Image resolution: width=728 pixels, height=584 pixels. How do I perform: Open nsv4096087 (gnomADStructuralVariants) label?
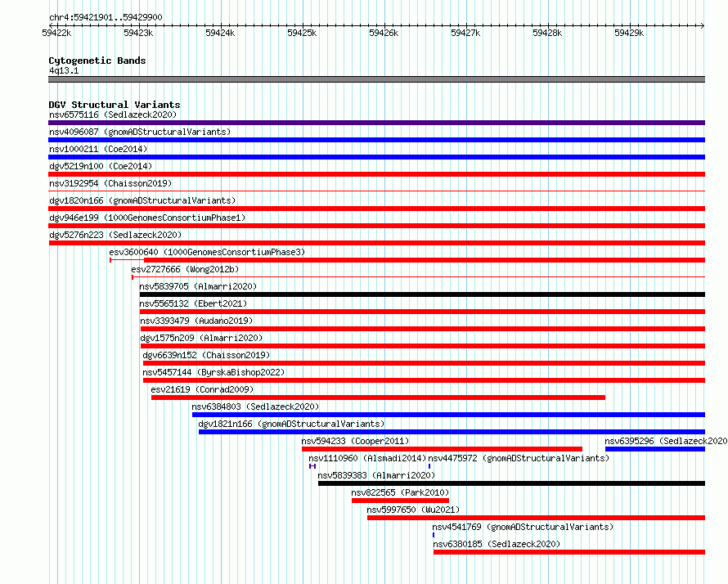click(x=140, y=132)
